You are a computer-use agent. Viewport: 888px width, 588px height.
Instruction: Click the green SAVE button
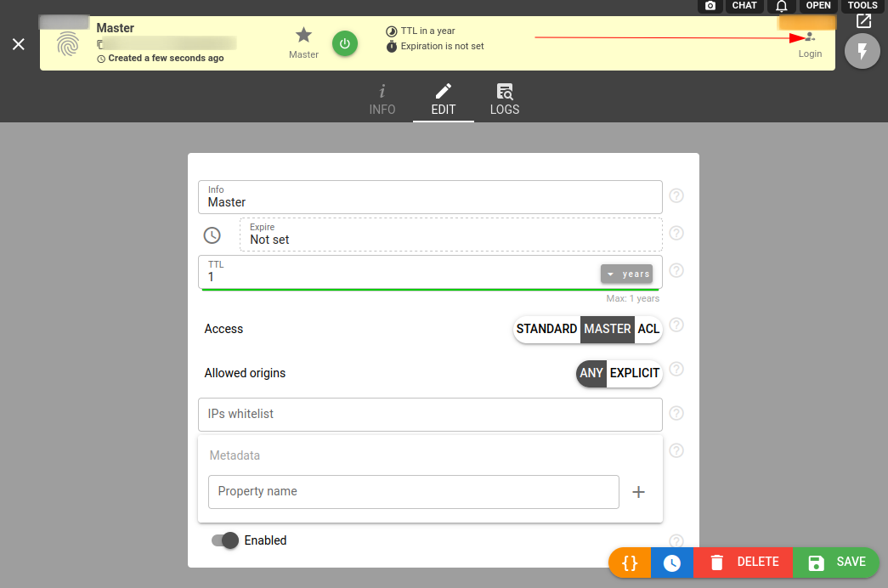point(836,563)
